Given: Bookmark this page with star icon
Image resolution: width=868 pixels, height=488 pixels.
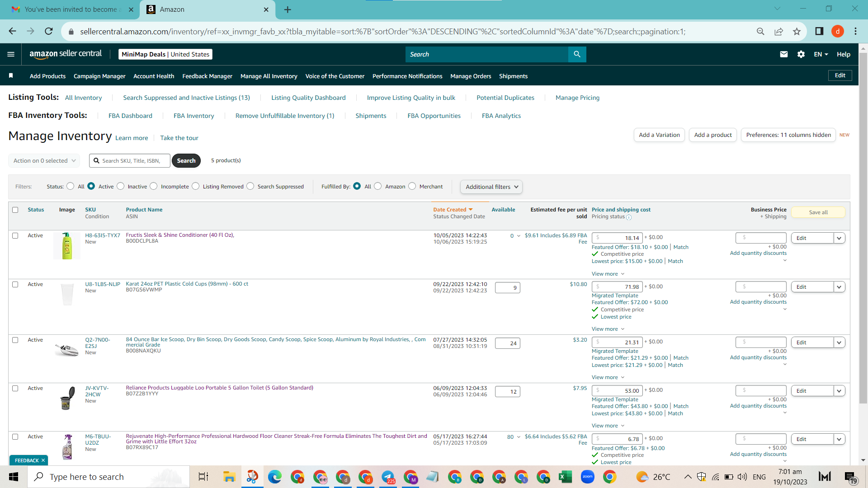Looking at the screenshot, I should [x=797, y=31].
